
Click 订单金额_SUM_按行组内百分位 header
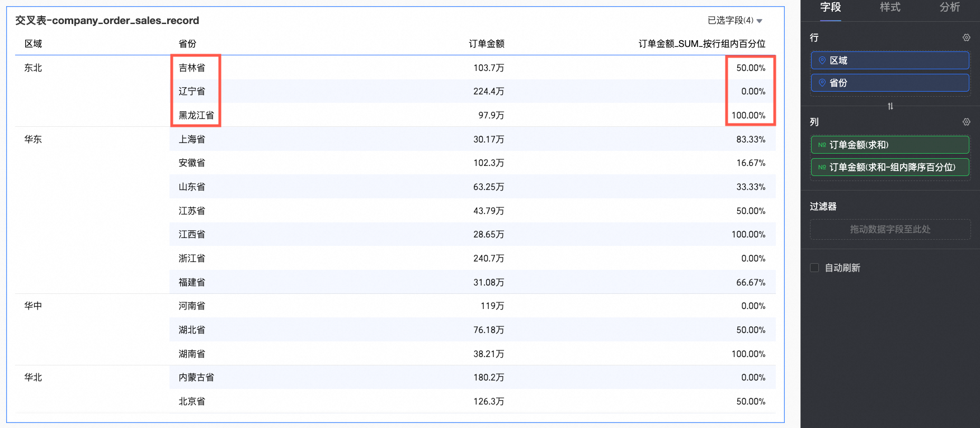702,44
